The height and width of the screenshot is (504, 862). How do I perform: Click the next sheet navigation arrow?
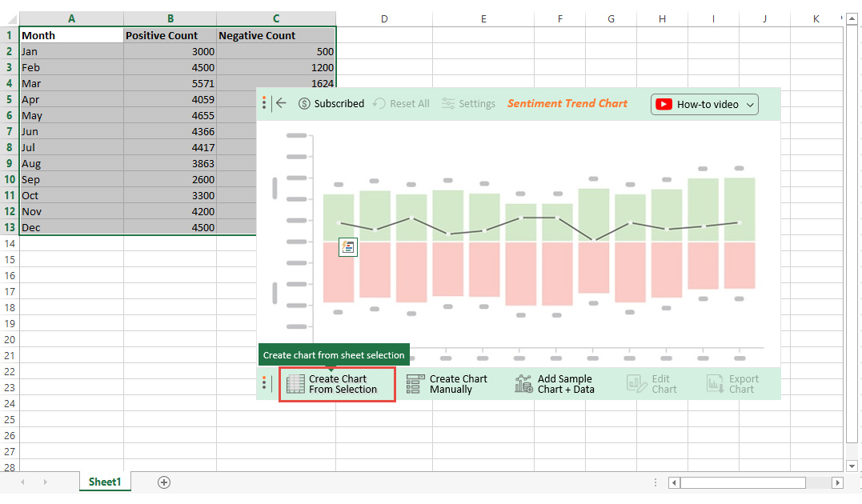45,482
